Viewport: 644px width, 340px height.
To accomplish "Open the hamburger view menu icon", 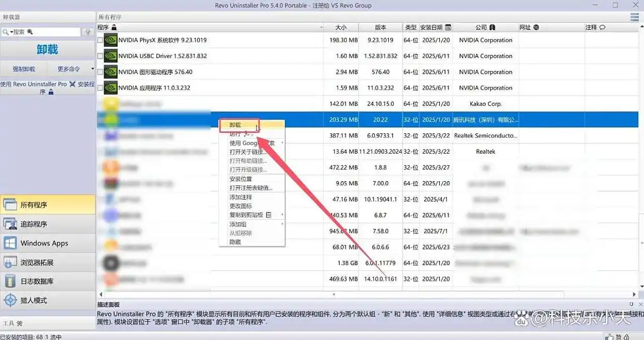I will (x=635, y=17).
